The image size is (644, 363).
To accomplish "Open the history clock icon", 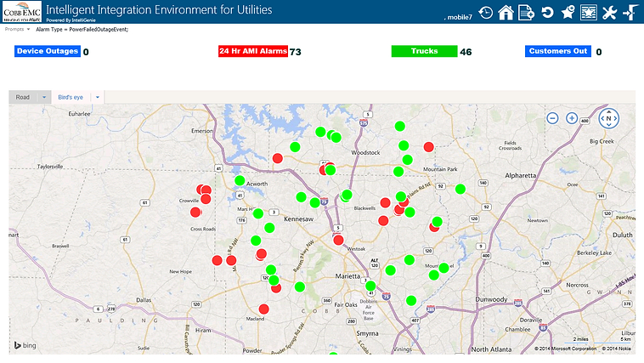I will 485,12.
